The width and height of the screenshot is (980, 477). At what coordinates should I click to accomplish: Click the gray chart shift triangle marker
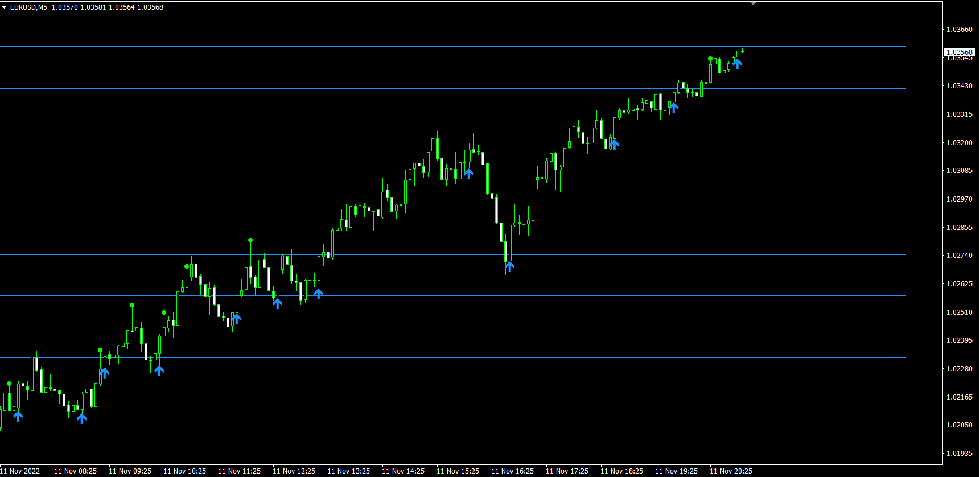(x=753, y=3)
